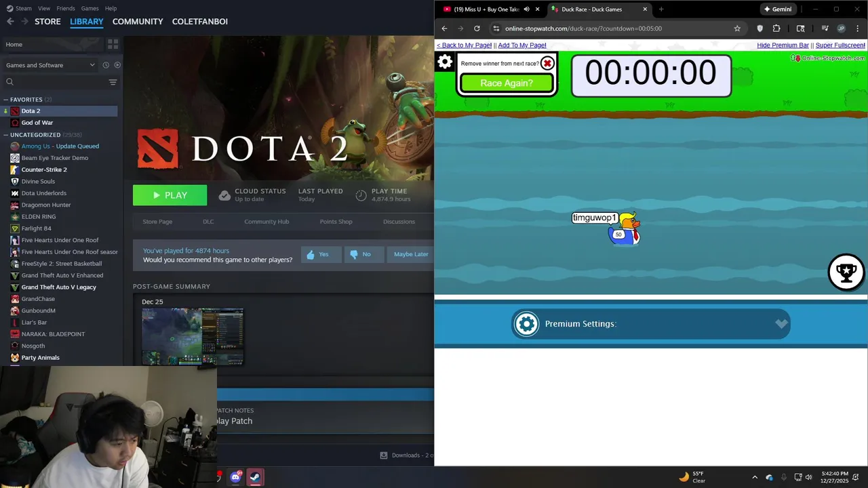Select ELDEN RING in library
The width and height of the screenshot is (868, 488).
coord(39,217)
